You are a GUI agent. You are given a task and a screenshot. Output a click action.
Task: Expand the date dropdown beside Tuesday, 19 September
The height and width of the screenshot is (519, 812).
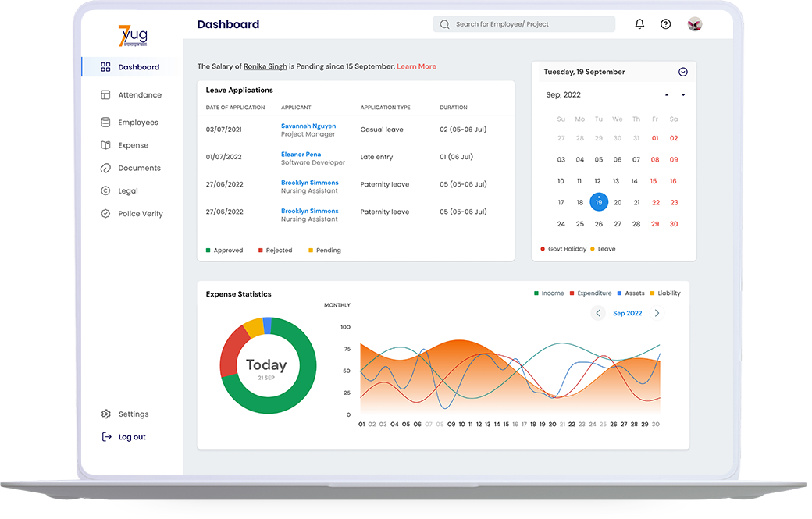tap(682, 72)
